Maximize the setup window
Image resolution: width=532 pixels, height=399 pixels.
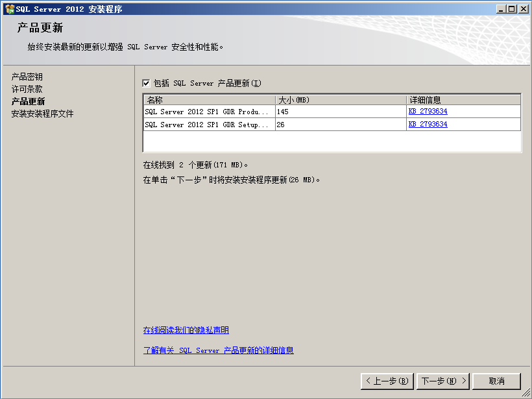512,9
